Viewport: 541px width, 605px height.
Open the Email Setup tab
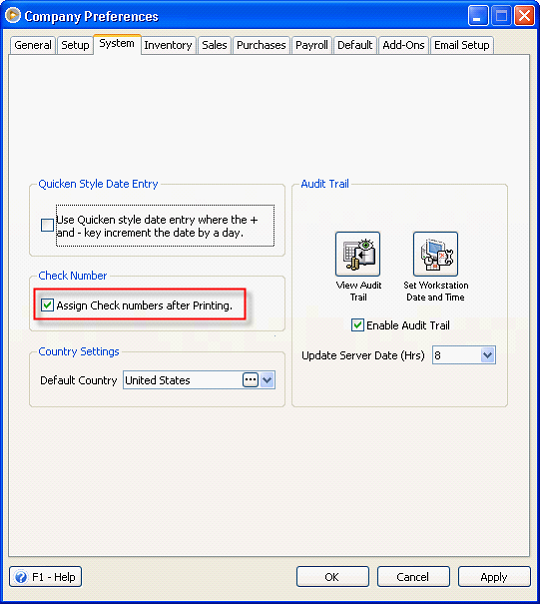pos(462,45)
